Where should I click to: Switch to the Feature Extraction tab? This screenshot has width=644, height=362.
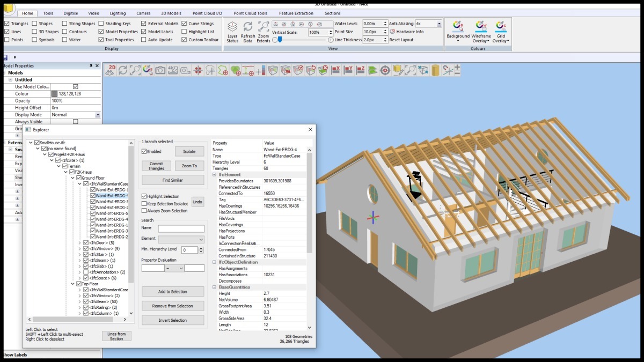click(x=296, y=13)
